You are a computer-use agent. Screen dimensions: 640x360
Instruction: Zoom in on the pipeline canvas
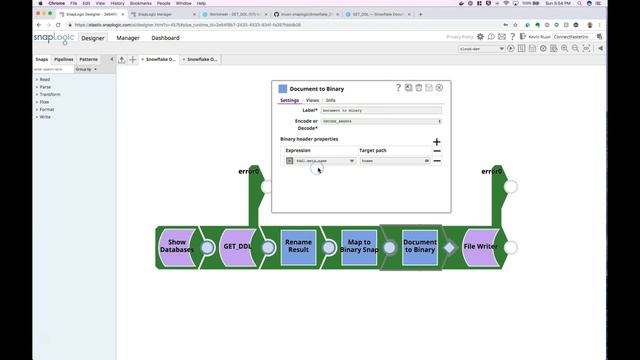pyautogui.click(x=564, y=49)
